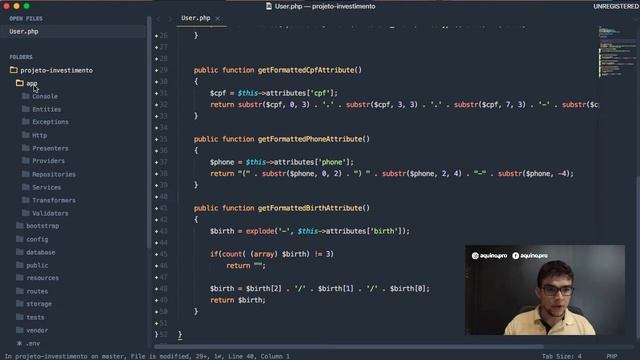Click the projeto-investimento folder icon

[13, 70]
